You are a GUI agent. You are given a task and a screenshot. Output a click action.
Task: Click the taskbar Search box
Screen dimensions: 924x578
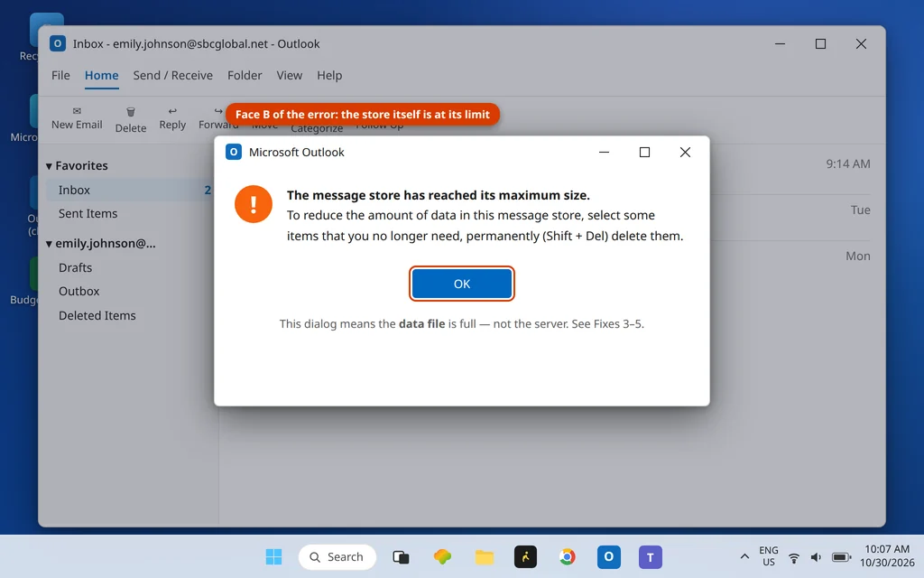337,556
